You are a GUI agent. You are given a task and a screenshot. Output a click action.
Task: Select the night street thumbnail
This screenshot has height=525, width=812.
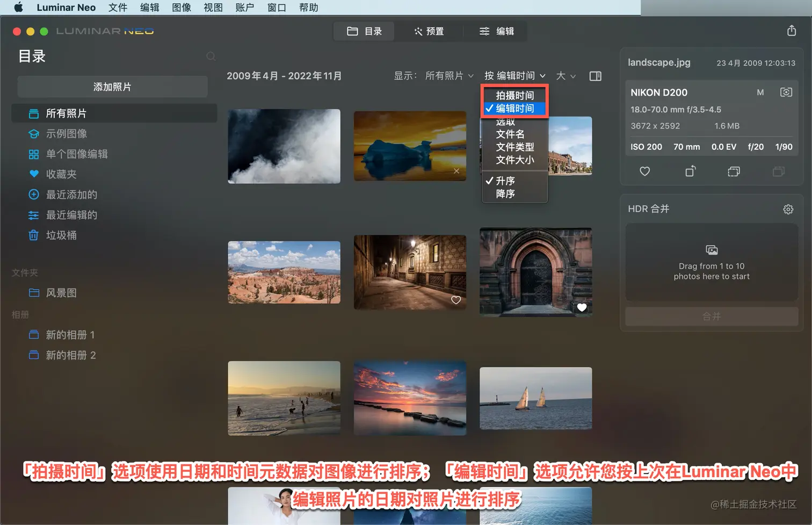tap(410, 272)
